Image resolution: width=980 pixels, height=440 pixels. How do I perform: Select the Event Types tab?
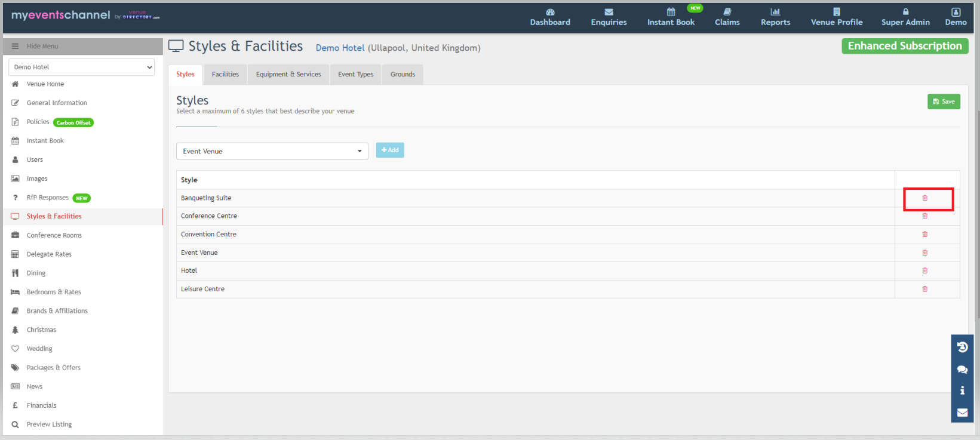click(356, 75)
